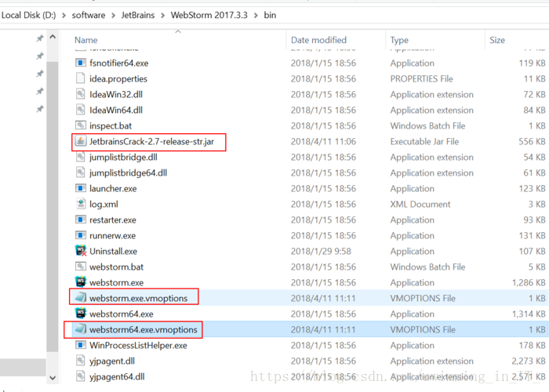
Task: Click the navigation pane scrollbar thumb
Action: (53, 206)
